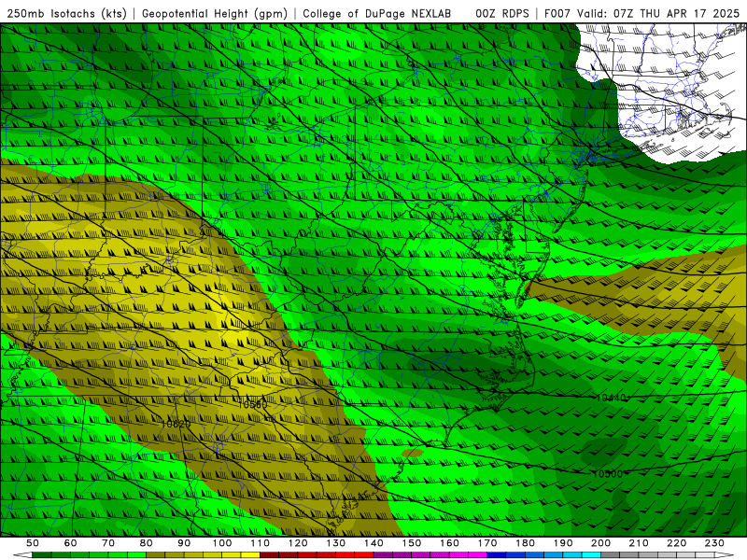Click the 180 value on the color scale
The image size is (747, 560).
tap(525, 543)
